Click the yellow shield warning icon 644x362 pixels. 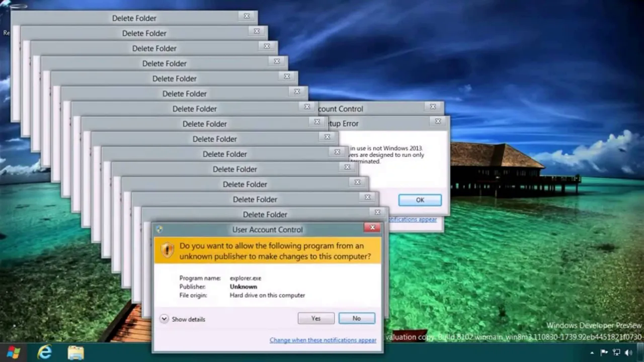(167, 250)
